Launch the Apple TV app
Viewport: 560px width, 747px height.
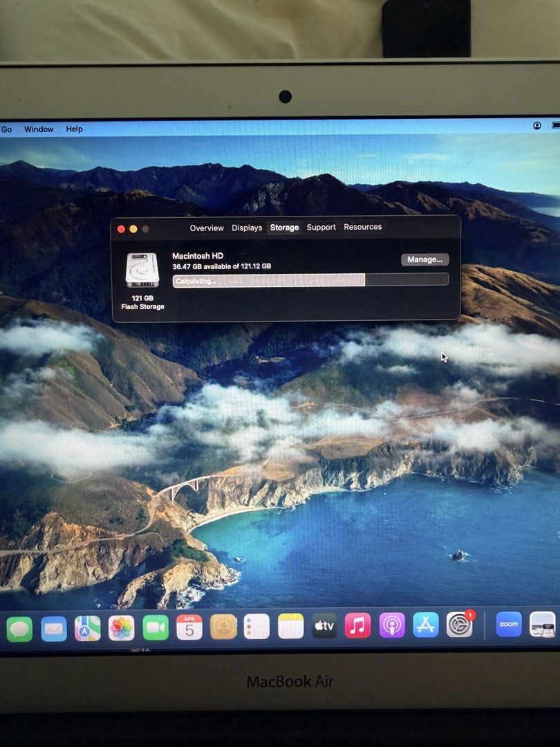[x=324, y=625]
